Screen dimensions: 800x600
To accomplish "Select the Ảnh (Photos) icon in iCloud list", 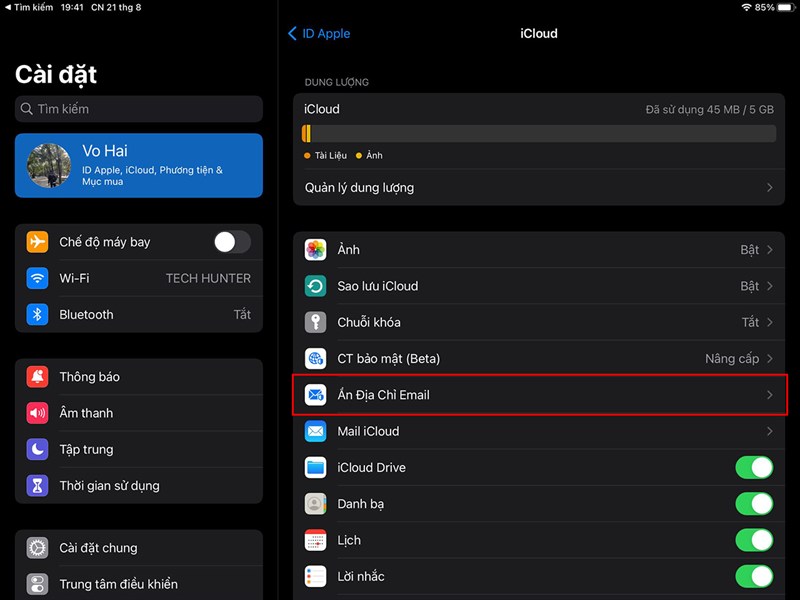I will tap(317, 249).
